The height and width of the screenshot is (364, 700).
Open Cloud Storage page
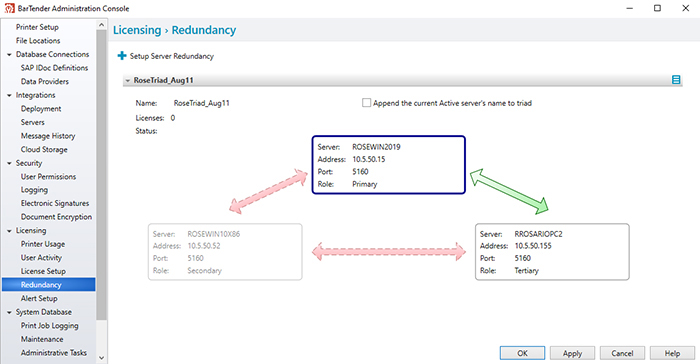coord(44,150)
